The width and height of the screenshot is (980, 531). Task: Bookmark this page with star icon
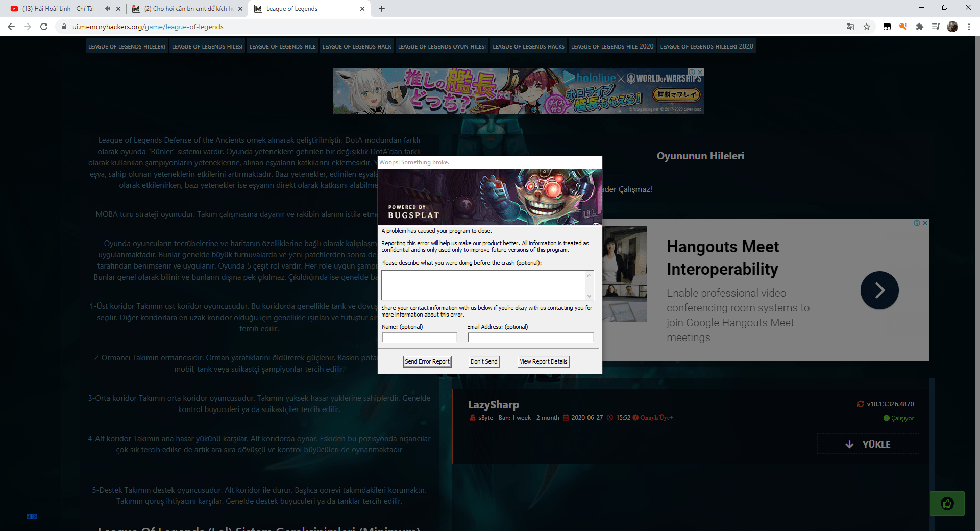pos(867,27)
